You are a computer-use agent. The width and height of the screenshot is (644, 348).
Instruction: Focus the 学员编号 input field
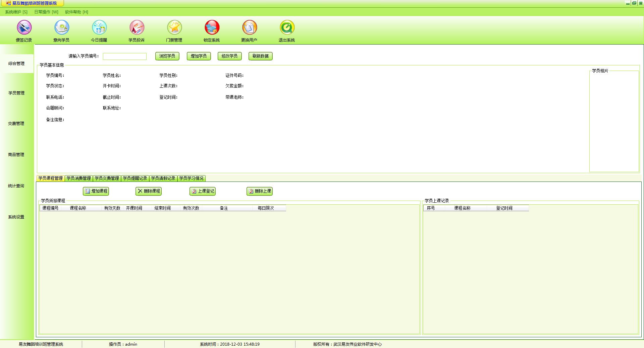[125, 56]
